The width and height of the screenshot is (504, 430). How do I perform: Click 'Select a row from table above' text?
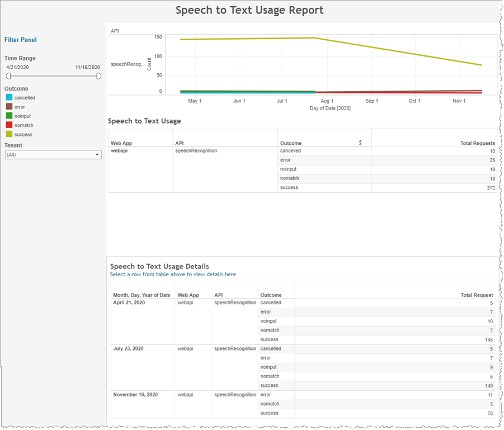(x=173, y=275)
